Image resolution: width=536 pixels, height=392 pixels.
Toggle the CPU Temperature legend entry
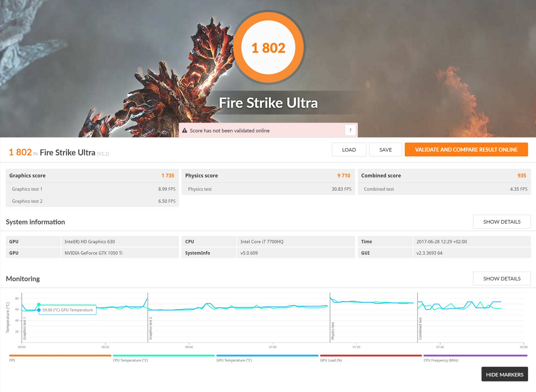point(164,358)
